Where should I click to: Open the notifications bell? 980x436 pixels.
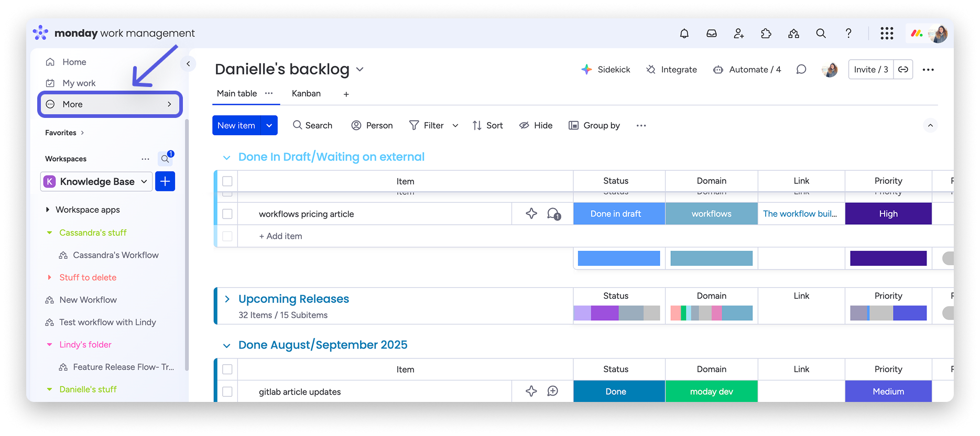[x=684, y=34]
